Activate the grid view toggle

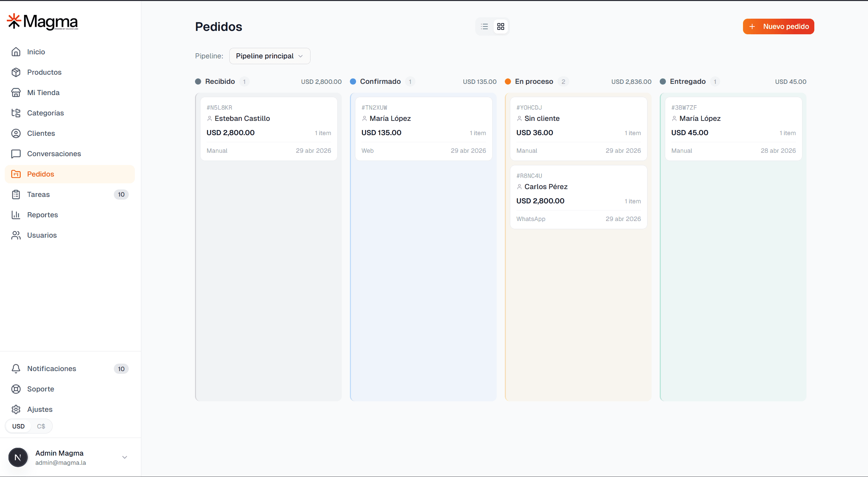(500, 26)
